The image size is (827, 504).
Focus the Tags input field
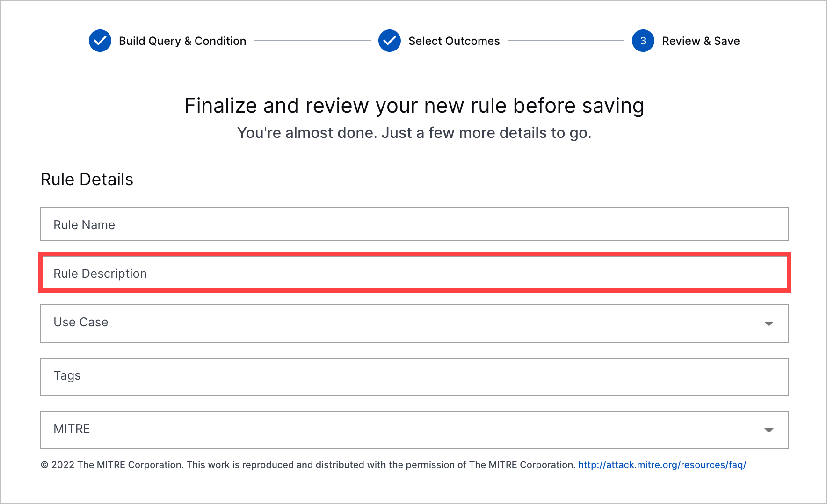(x=414, y=377)
